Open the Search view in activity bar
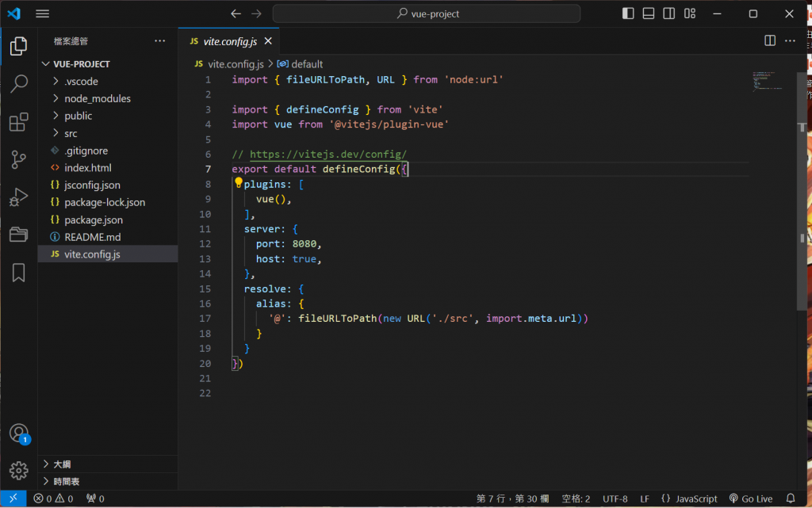Screen dimensions: 812x508 tap(18, 84)
